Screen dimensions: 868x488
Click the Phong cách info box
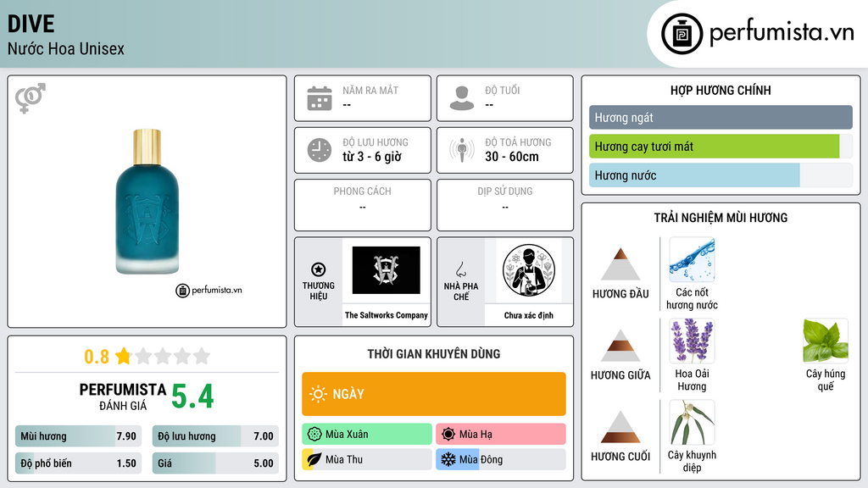point(363,205)
